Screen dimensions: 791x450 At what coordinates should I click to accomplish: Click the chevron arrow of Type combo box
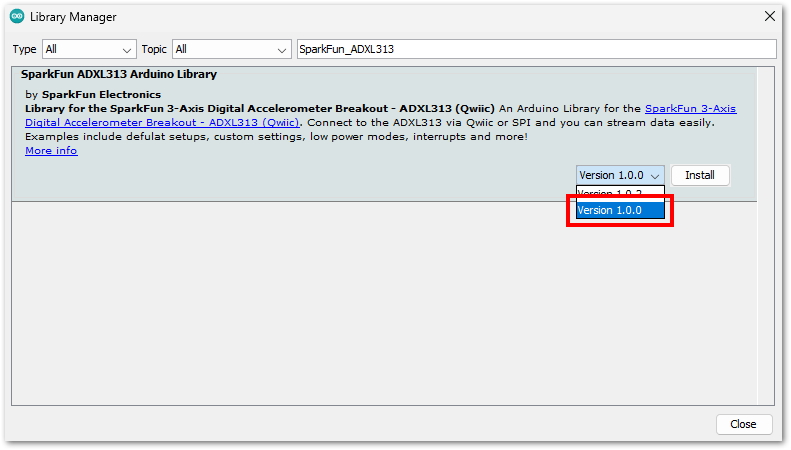(x=127, y=50)
